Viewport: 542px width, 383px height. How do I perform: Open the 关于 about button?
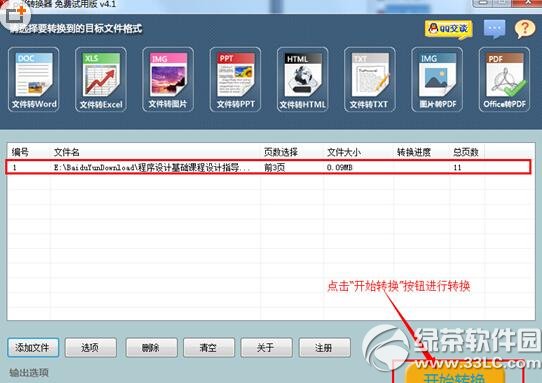coord(266,347)
